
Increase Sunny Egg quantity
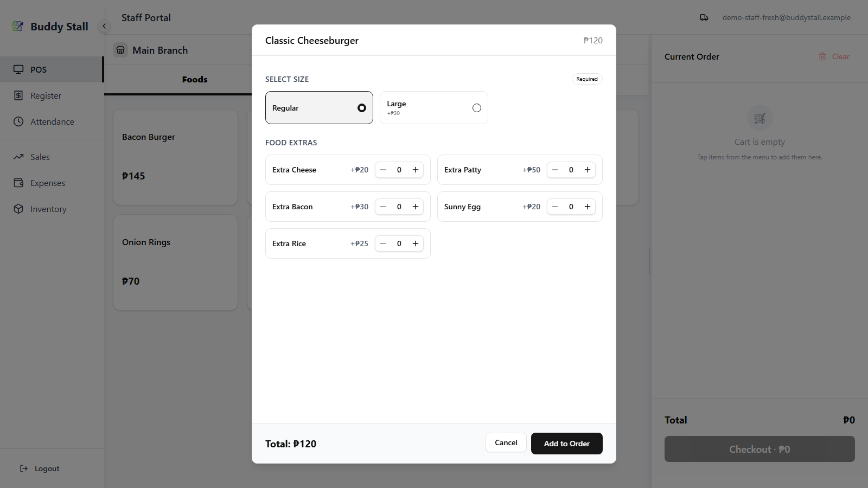[588, 207]
